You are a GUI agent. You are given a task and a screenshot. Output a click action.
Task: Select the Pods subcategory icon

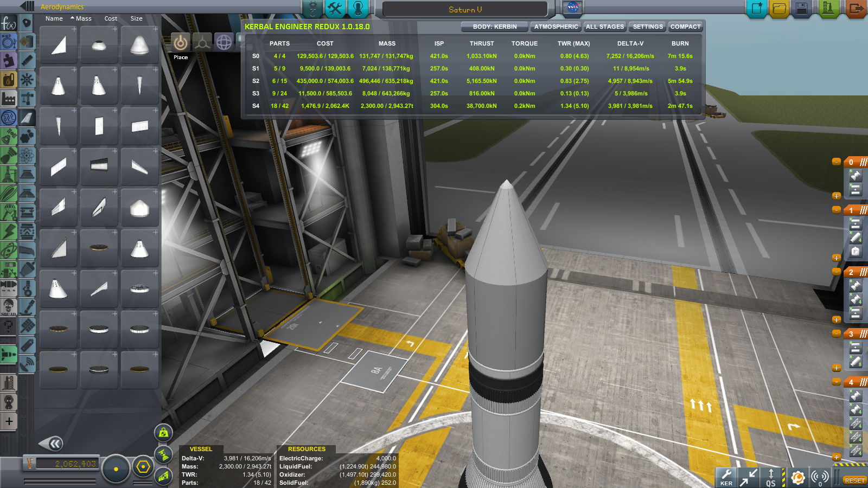[27, 23]
